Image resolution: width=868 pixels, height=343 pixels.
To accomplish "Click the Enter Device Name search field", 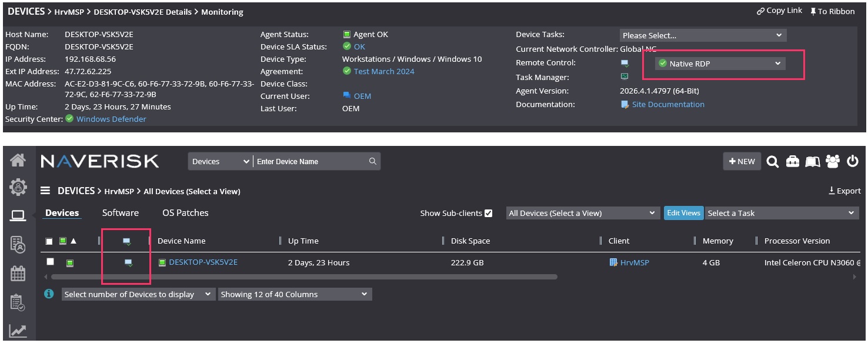I will (x=311, y=161).
